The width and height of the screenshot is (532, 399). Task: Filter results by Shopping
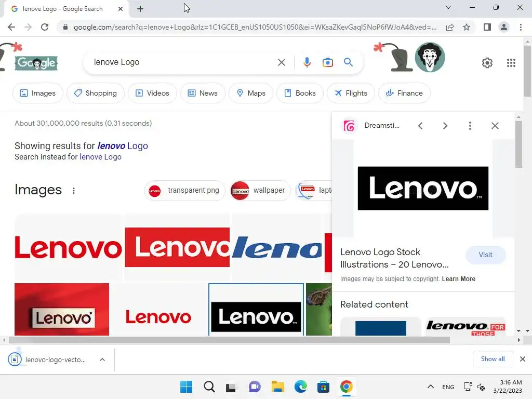[96, 93]
